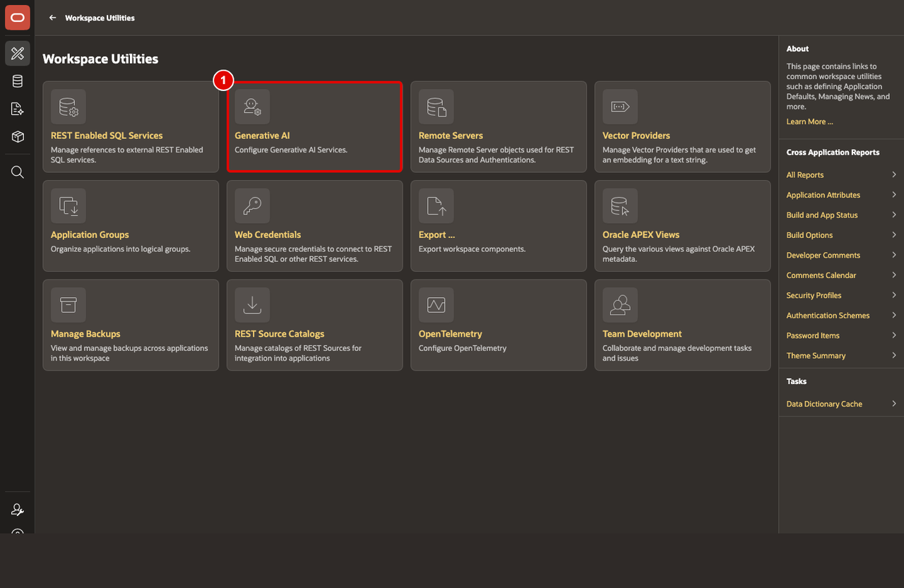Open the administration user icon in the sidebar
Viewport: 904px width, 588px height.
(x=18, y=510)
